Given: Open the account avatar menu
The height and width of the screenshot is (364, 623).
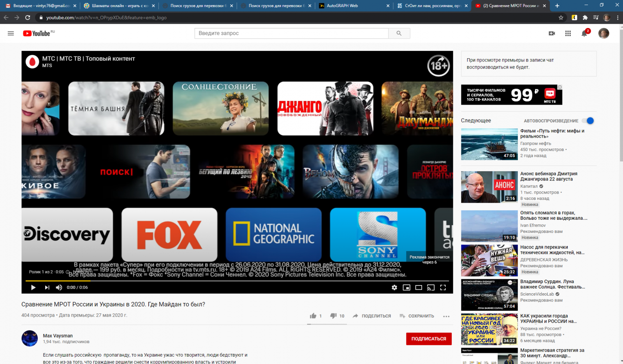Looking at the screenshot, I should (x=604, y=33).
